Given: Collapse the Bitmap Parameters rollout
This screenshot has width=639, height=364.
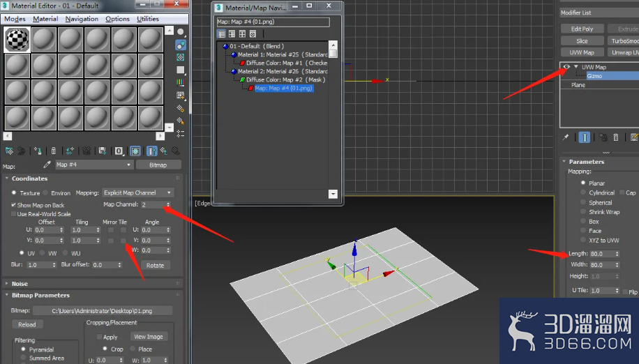Looking at the screenshot, I should [x=7, y=295].
